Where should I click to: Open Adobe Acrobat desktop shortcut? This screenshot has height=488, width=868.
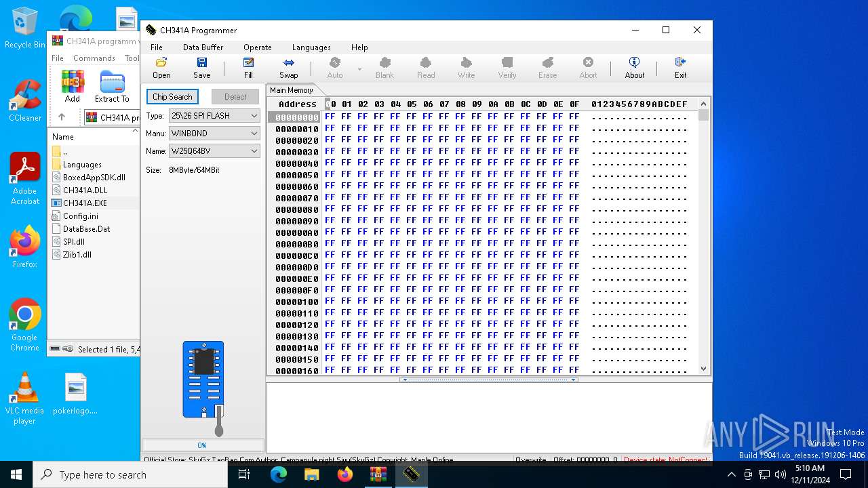[x=24, y=179]
